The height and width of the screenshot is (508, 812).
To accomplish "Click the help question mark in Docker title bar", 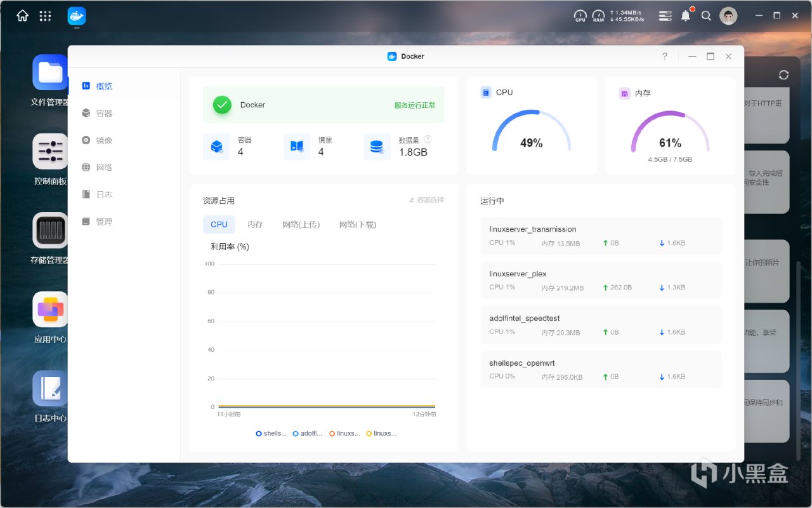I will coord(665,57).
